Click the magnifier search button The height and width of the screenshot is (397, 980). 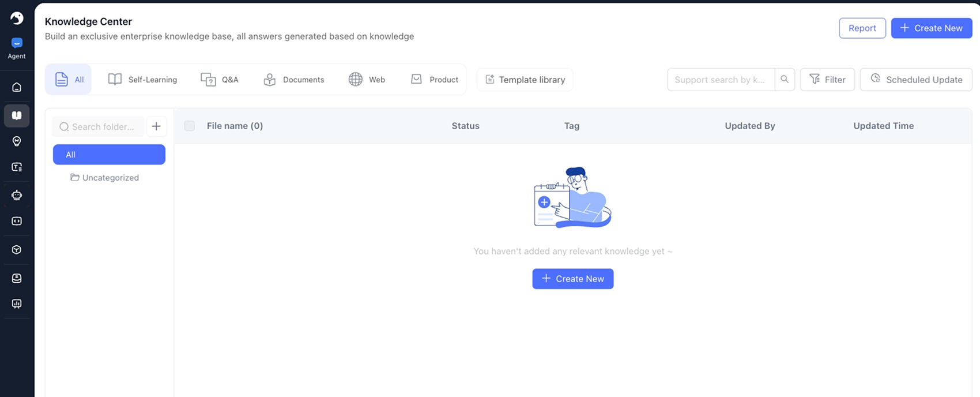[x=785, y=80]
